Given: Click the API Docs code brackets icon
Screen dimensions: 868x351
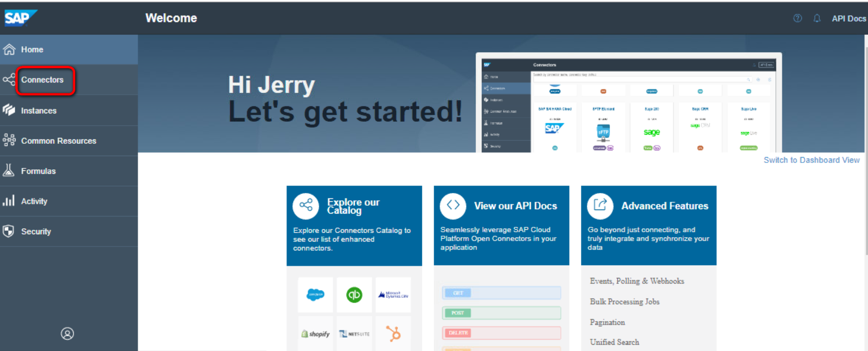Looking at the screenshot, I should click(453, 206).
